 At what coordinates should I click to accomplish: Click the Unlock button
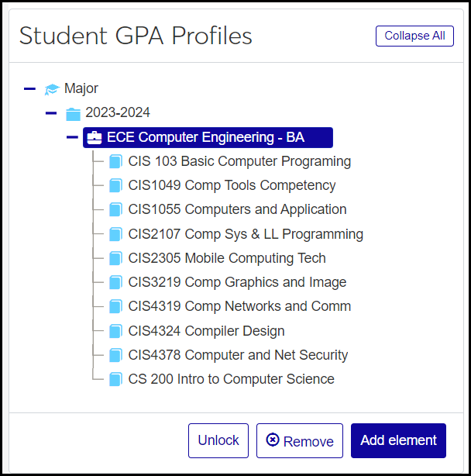tap(218, 440)
